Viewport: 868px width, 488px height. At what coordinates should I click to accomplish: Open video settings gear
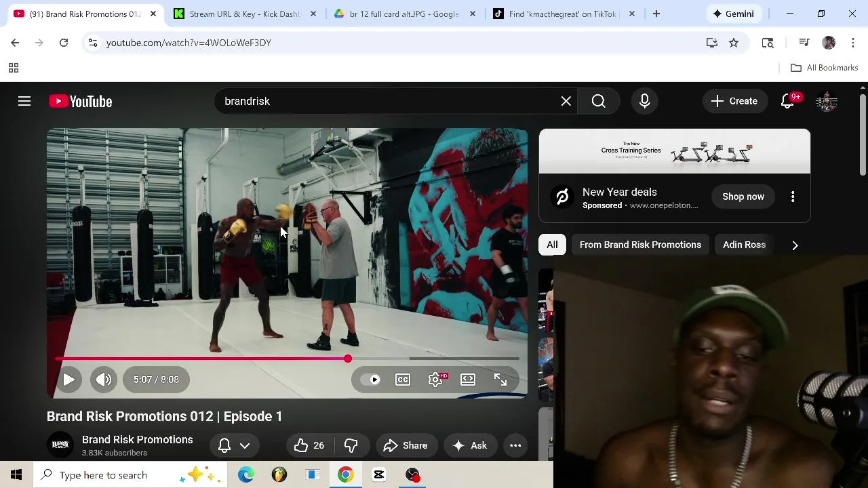tap(435, 380)
